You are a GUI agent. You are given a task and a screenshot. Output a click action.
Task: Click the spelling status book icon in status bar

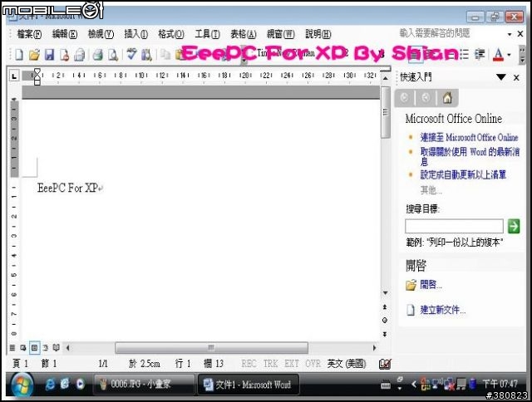pyautogui.click(x=385, y=364)
